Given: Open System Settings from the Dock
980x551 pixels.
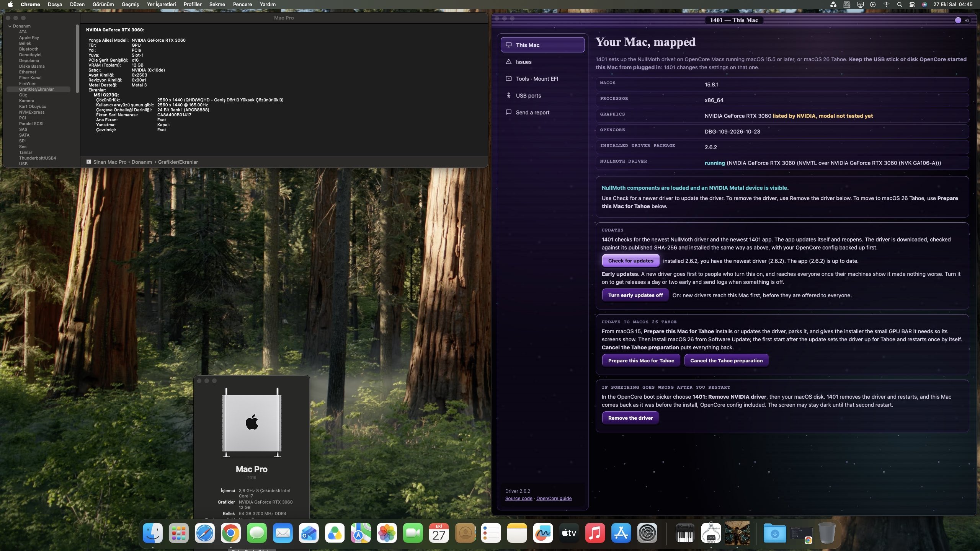Looking at the screenshot, I should [647, 533].
